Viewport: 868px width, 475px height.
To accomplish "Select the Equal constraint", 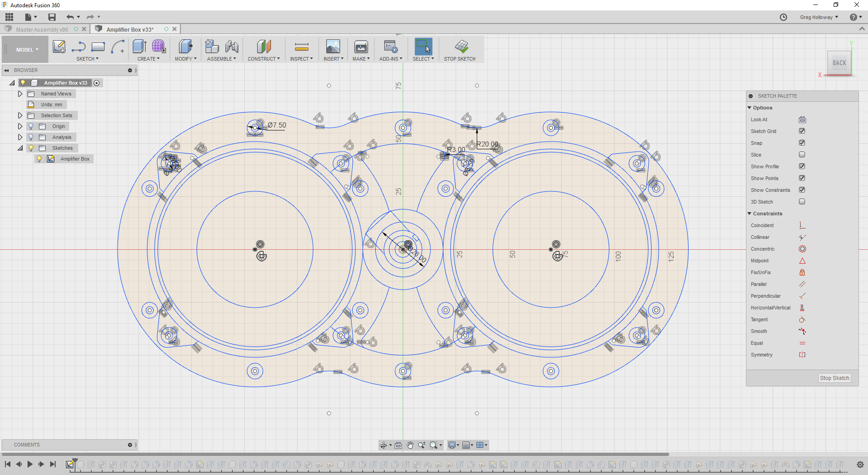I will (x=802, y=343).
